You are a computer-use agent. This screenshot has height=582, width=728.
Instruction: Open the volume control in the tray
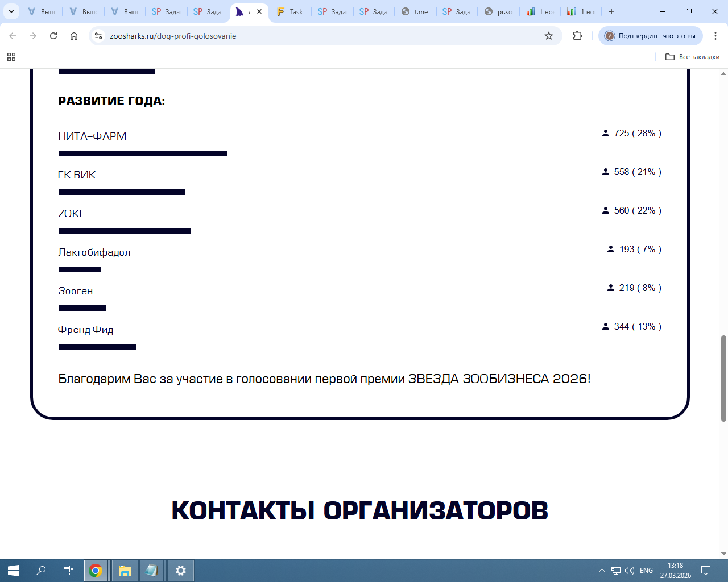630,571
